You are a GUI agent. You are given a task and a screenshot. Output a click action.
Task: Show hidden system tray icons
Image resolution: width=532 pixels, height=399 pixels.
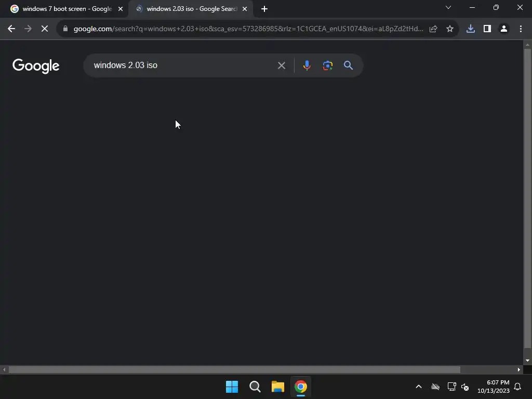419,387
